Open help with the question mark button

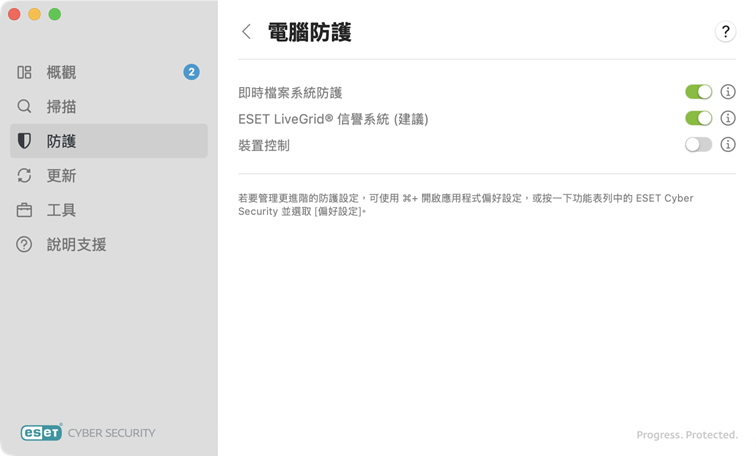(x=725, y=32)
